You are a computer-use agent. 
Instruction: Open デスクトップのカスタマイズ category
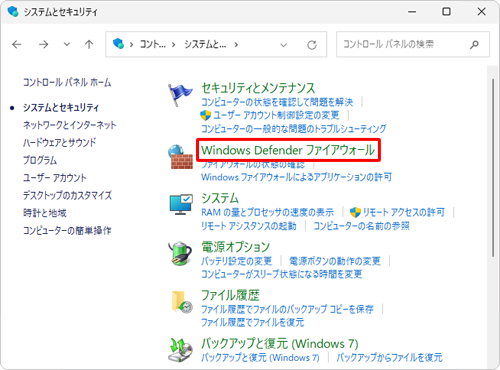point(67,195)
